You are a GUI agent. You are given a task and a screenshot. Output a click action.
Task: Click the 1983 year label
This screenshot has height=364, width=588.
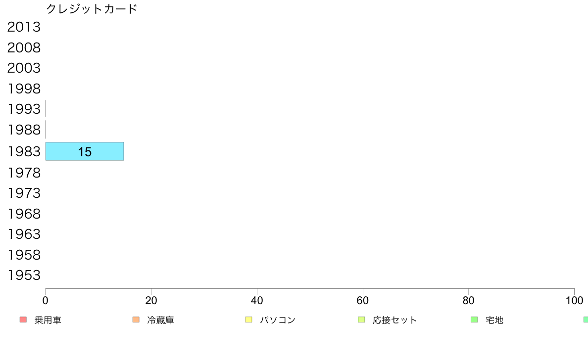pyautogui.click(x=24, y=151)
